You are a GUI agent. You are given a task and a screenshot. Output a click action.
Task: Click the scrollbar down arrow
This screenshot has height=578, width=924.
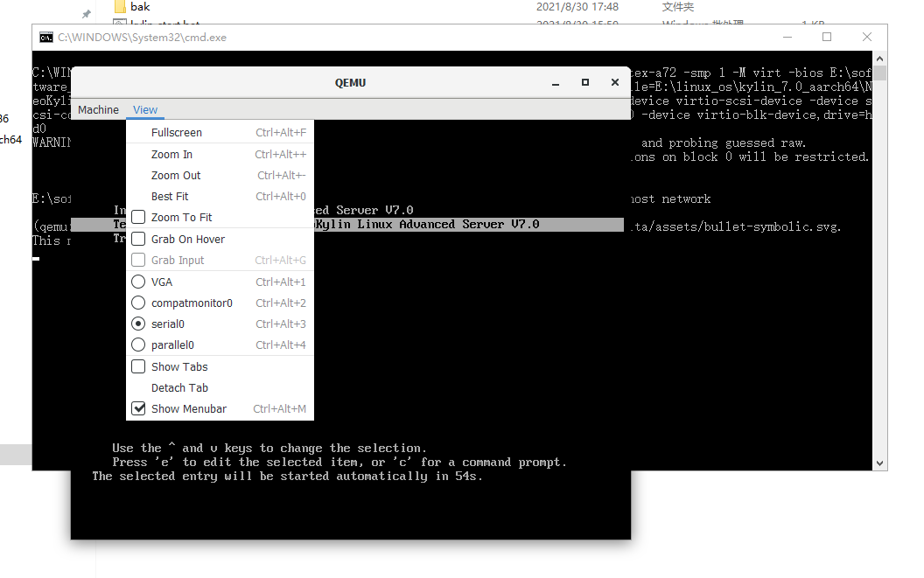879,461
